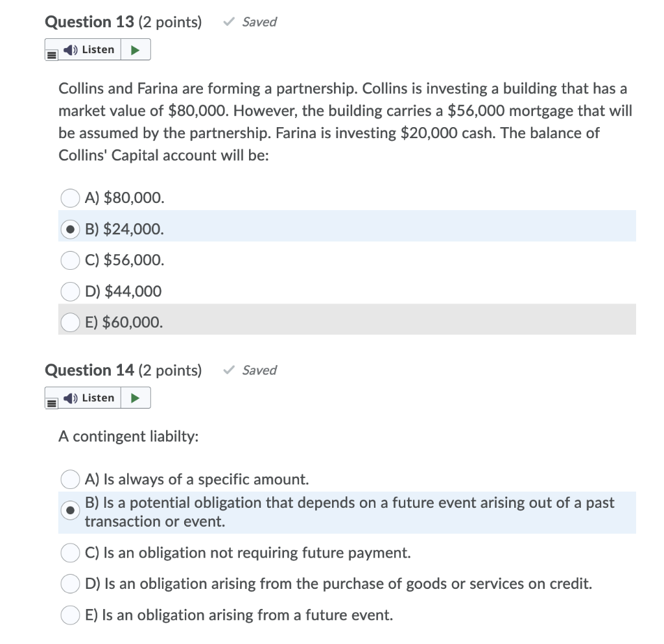Choose answer E about a future event obligation
Viewport: 664px width, 644px height.
point(69,615)
